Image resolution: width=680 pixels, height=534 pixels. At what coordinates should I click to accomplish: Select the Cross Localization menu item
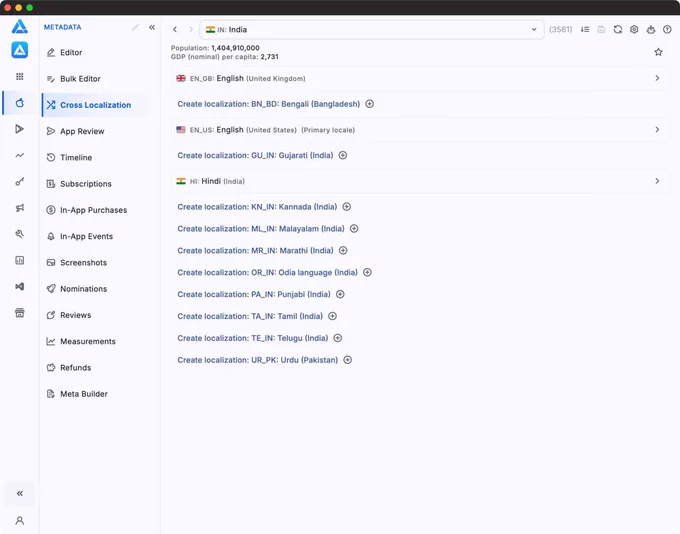[x=96, y=105]
